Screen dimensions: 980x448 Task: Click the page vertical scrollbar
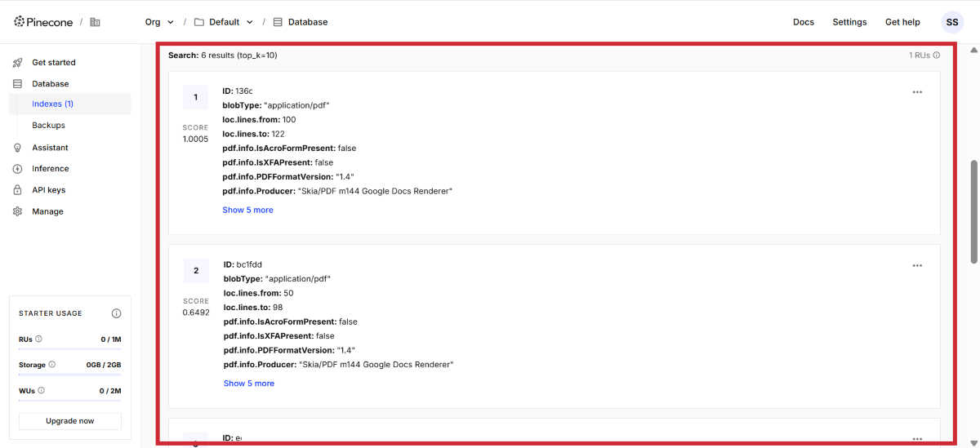973,212
